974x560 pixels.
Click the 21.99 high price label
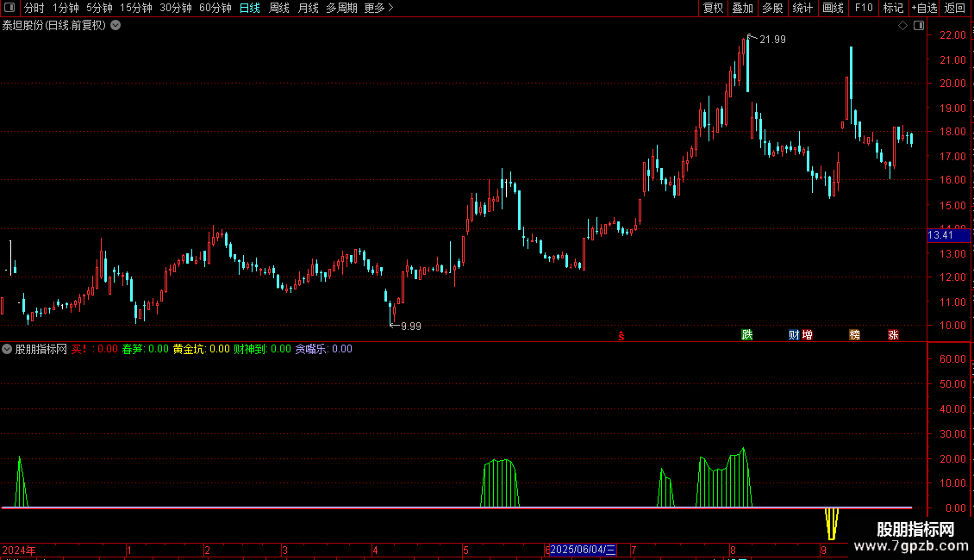pos(772,40)
